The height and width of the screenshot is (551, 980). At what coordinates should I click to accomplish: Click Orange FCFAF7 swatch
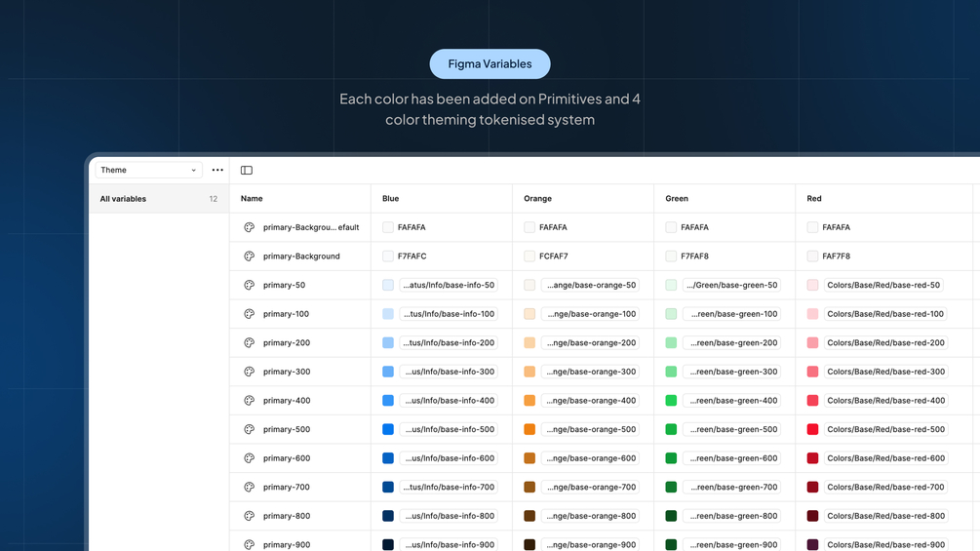point(529,256)
